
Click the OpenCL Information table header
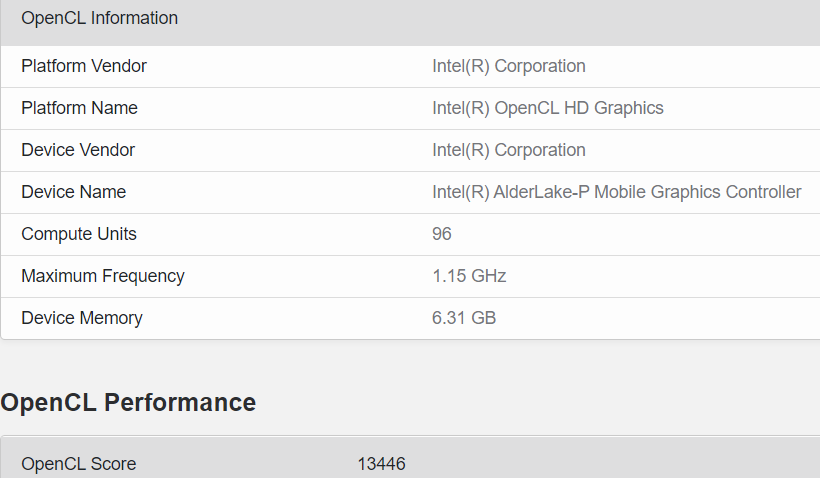[x=99, y=18]
